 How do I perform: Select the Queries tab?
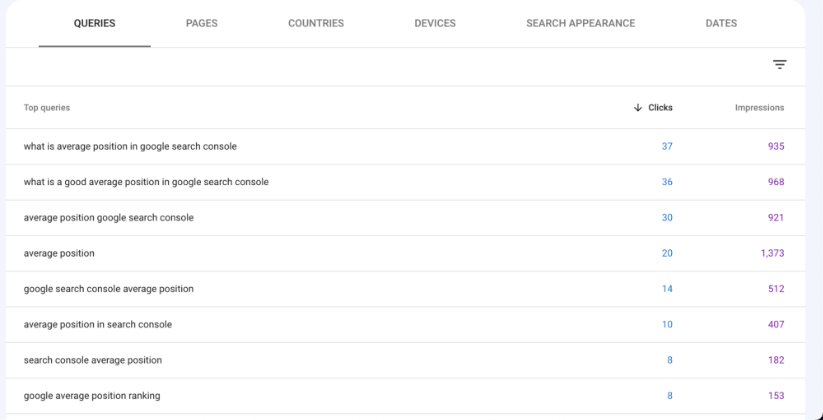point(94,23)
